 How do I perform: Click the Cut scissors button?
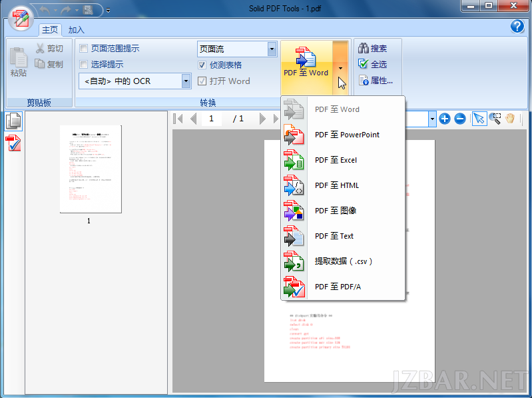coord(49,48)
